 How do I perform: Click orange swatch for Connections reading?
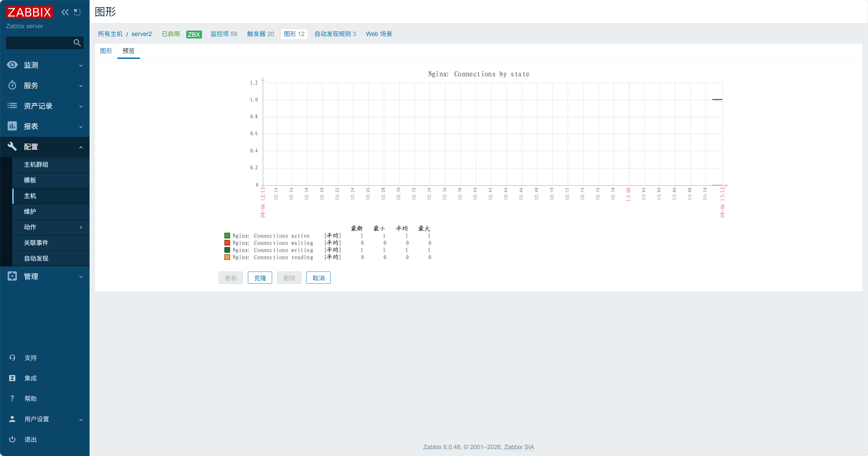[227, 257]
